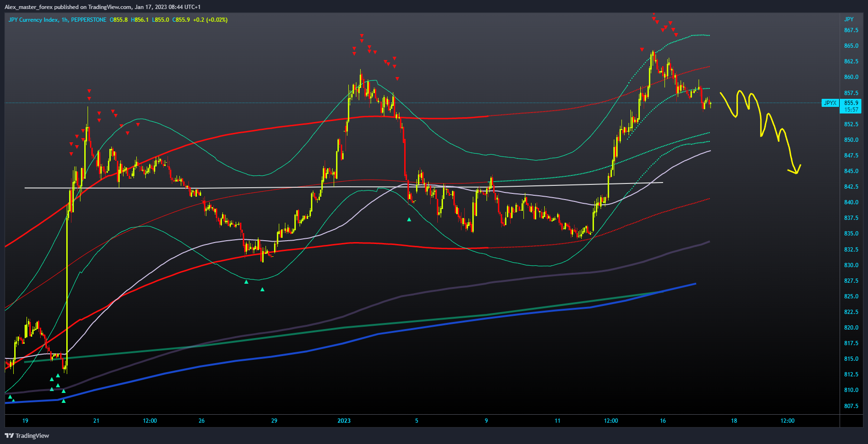The image size is (868, 444).
Task: Click the 837.5 price axis label
Action: coord(851,218)
